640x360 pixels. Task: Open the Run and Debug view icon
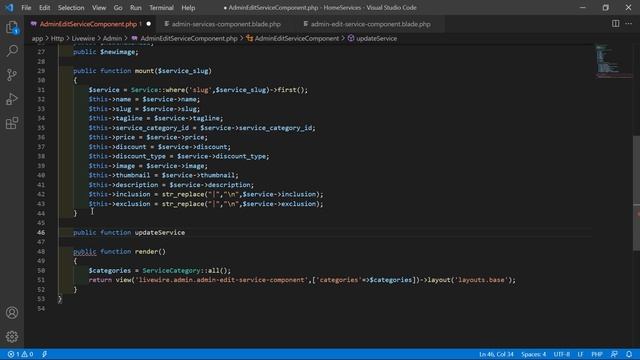(x=12, y=99)
